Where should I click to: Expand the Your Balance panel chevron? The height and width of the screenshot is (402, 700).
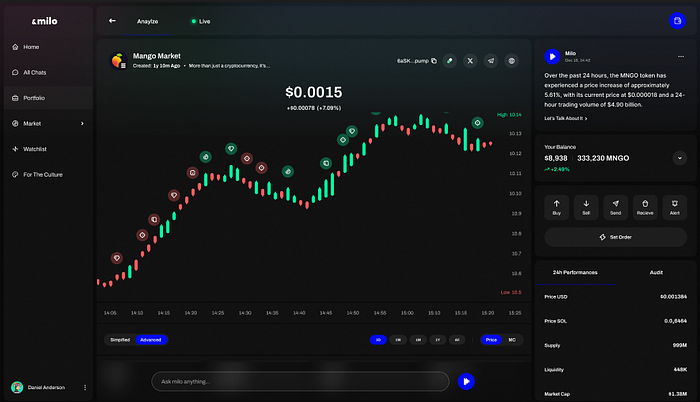680,157
